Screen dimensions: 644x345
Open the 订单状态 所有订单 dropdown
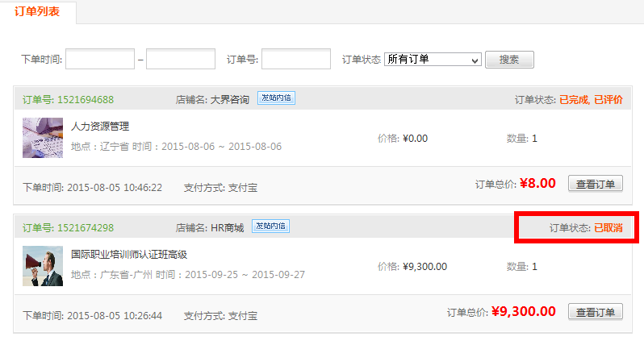point(433,60)
